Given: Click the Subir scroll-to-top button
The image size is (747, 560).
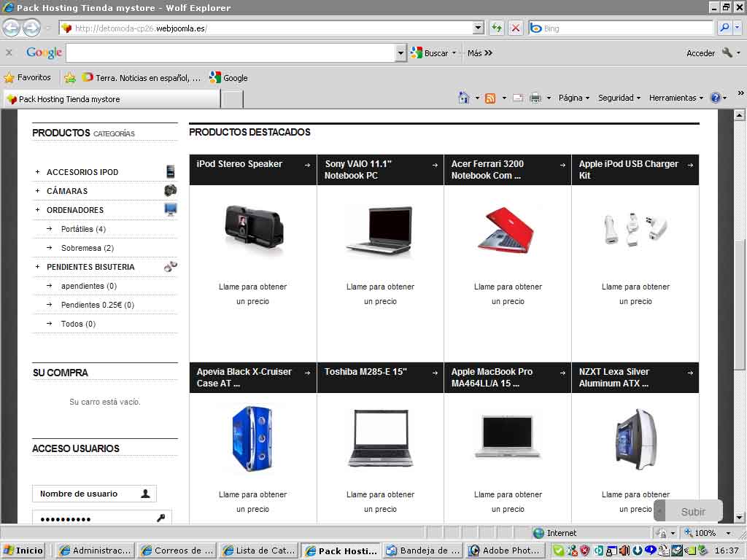Looking at the screenshot, I should tap(689, 511).
